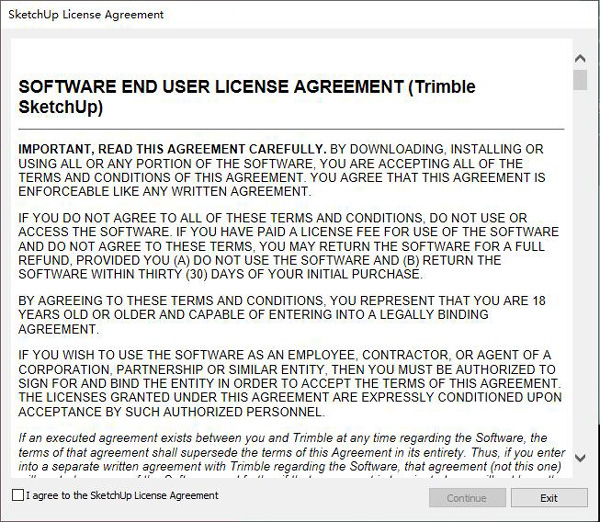Click the horizontal divider under the heading
The image size is (600, 522).
[290, 129]
